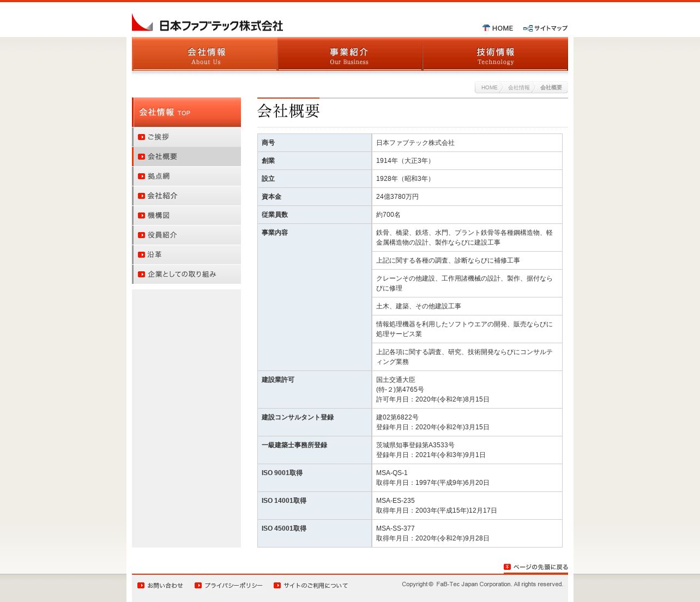Select 役員紹介 in the sidebar
Screen dimensions: 700x602
pyautogui.click(x=186, y=235)
